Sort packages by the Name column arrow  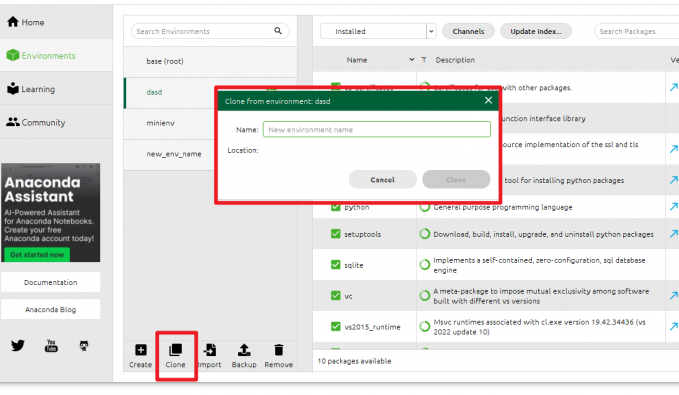[411, 59]
